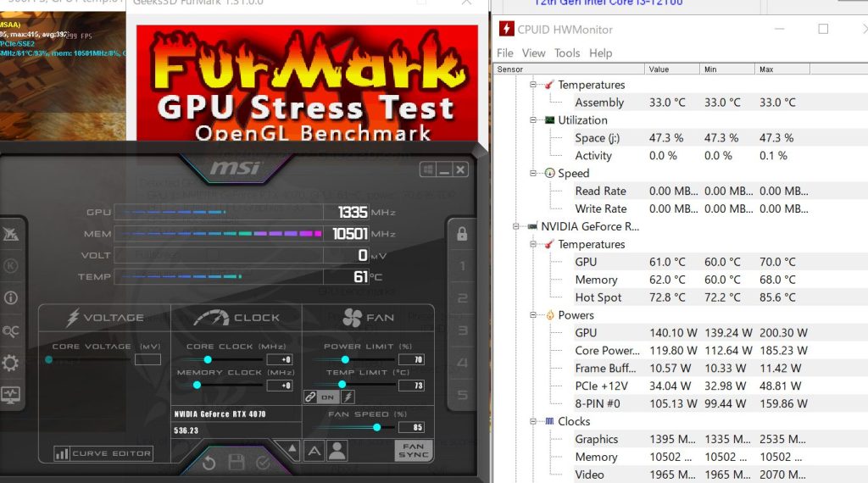
Task: Click the save profile floppy icon
Action: coord(236,463)
